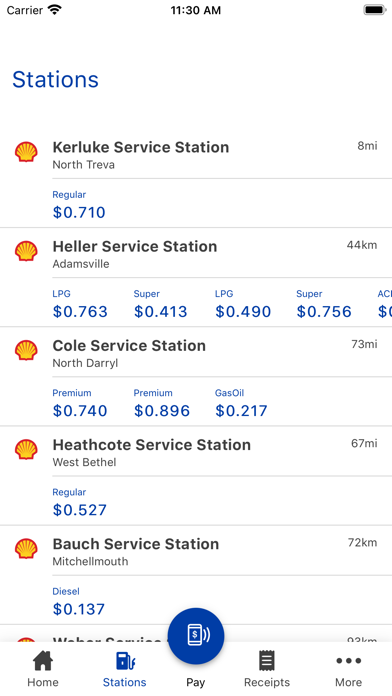Tap Kerluke Regular price $0.710

pyautogui.click(x=79, y=213)
